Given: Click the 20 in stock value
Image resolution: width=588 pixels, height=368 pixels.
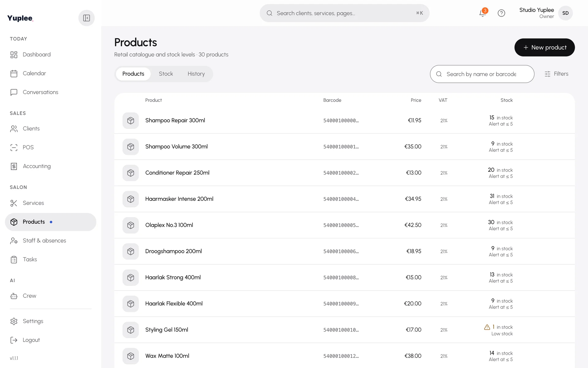Looking at the screenshot, I should click(500, 170).
